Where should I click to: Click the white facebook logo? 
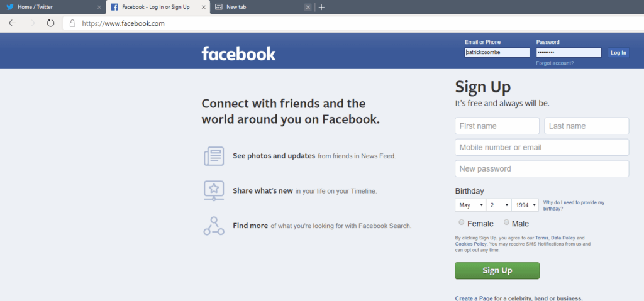pos(238,53)
